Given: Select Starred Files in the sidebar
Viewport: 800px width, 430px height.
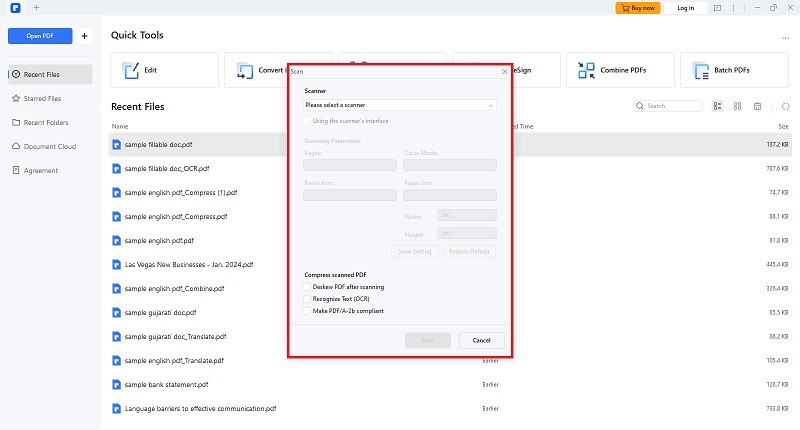Looking at the screenshot, I should (x=50, y=98).
